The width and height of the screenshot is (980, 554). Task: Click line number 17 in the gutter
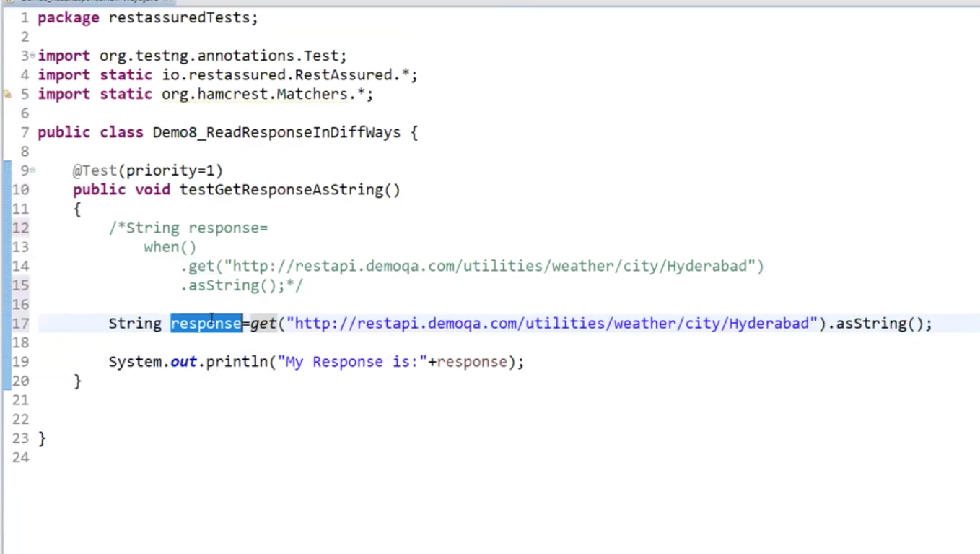(20, 323)
